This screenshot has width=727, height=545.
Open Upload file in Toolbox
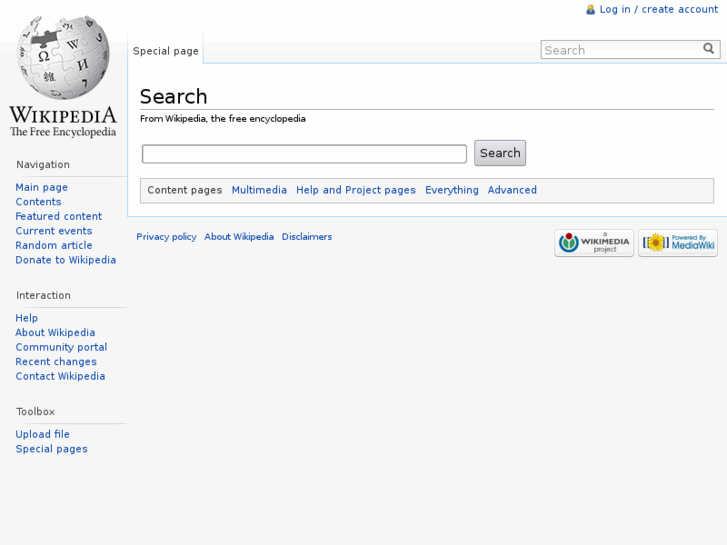42,434
